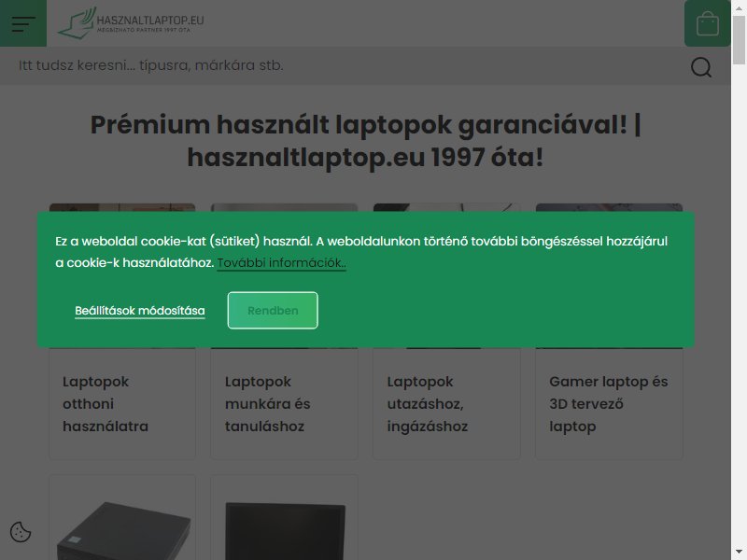Click the vertical scrollbar thumb
The width and height of the screenshot is (747, 560).
click(x=739, y=39)
